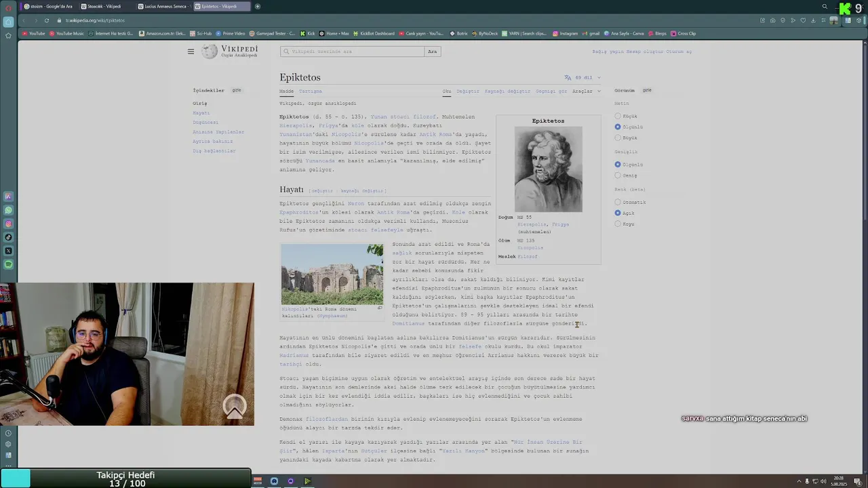The width and height of the screenshot is (868, 488).
Task: Select the Koyu color theme
Action: [618, 224]
